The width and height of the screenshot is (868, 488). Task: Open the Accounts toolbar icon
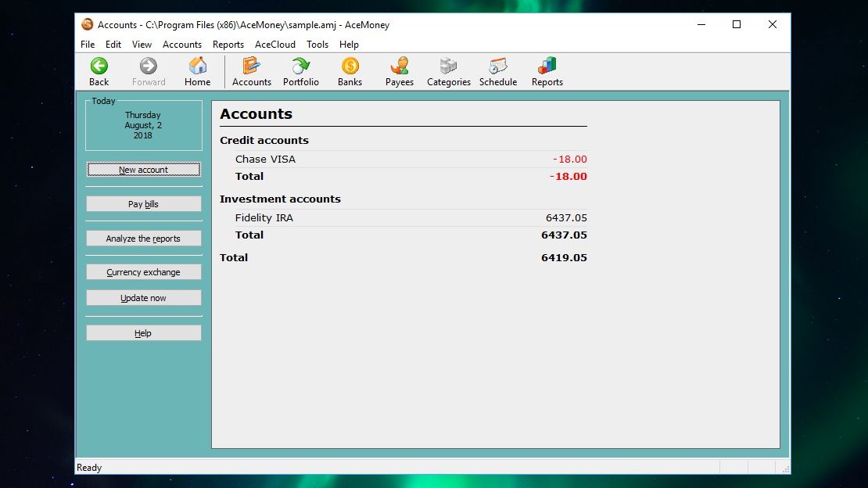click(x=251, y=66)
